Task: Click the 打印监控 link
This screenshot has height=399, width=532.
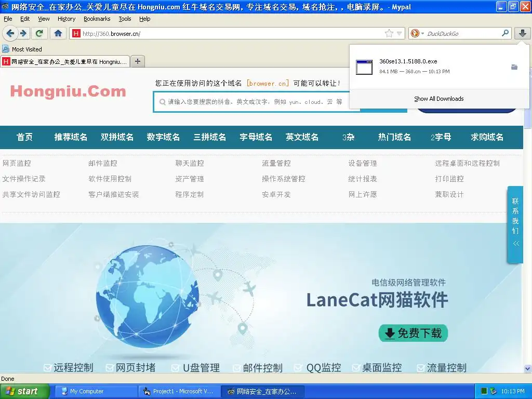Action: click(x=449, y=179)
